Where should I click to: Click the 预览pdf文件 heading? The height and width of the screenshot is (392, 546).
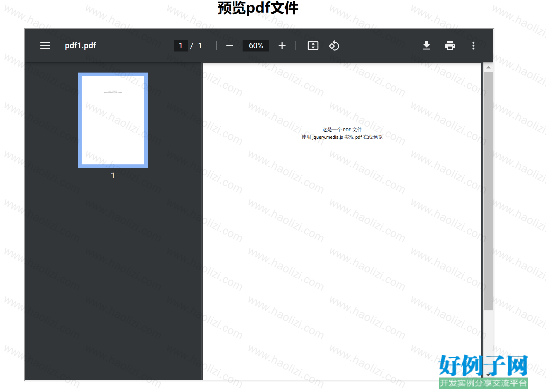pyautogui.click(x=258, y=8)
